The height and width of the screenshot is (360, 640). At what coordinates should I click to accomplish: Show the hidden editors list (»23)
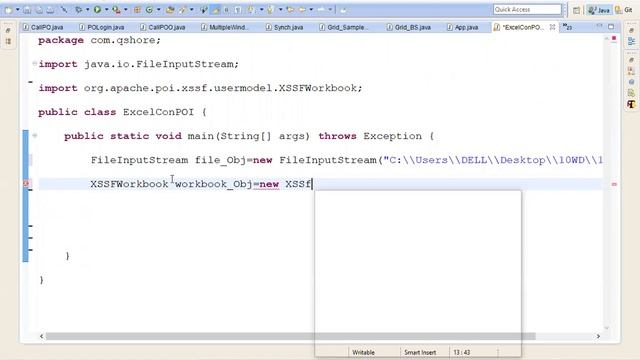click(567, 27)
